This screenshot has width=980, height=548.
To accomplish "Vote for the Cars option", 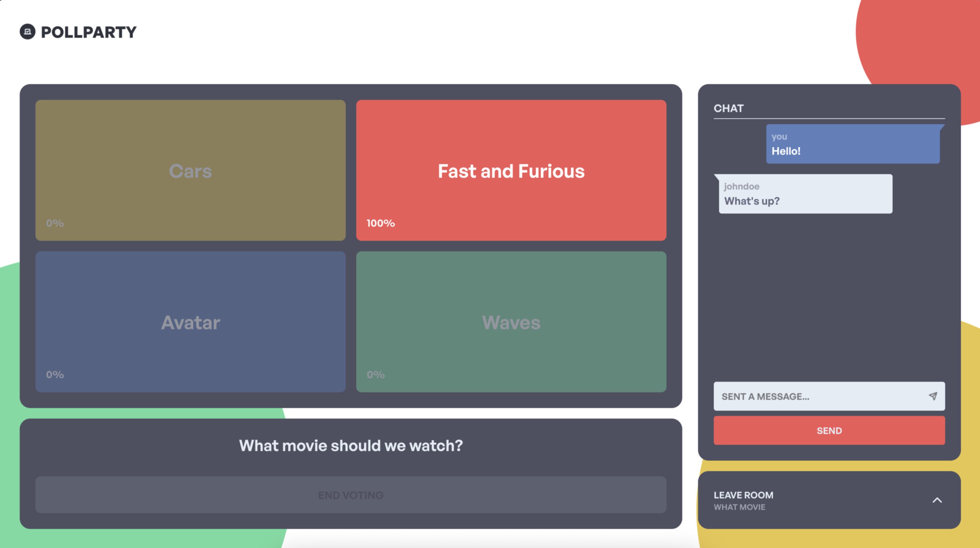I will (190, 171).
